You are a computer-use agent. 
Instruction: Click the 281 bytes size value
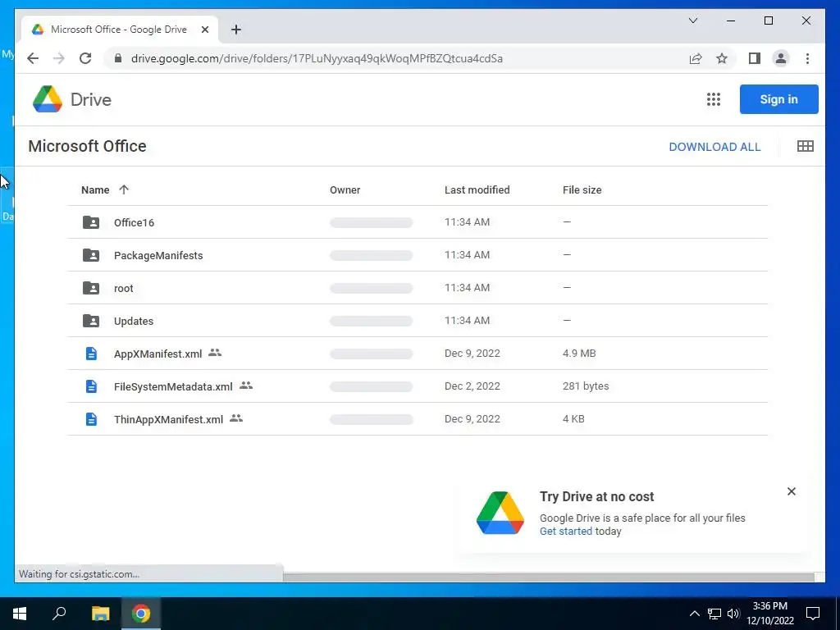click(586, 386)
